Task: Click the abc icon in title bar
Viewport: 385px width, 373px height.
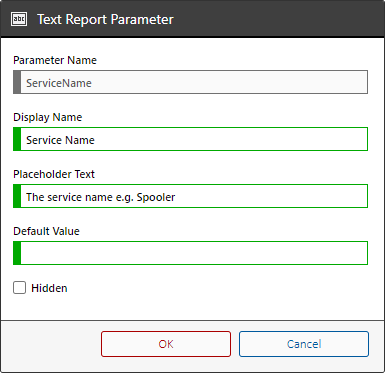Action: (19, 19)
